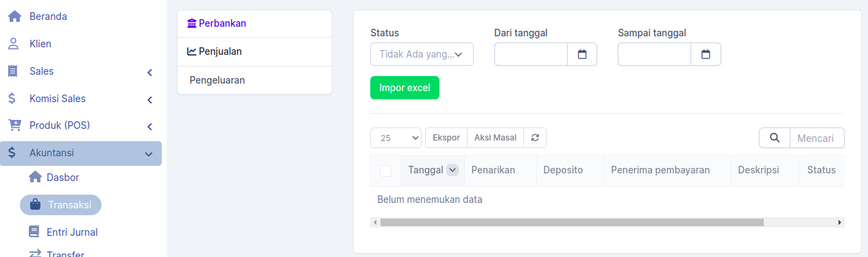Tick the select-all checkbox in table header

click(385, 171)
